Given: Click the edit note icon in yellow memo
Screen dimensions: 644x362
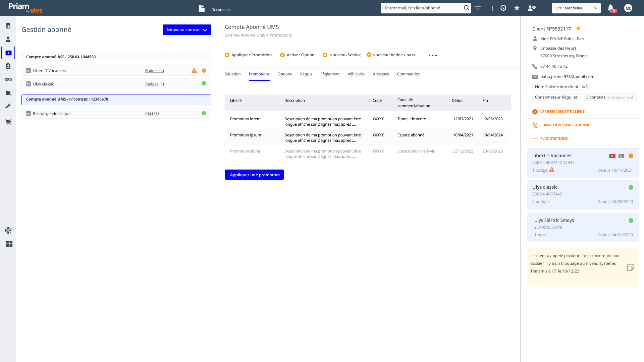Looking at the screenshot, I should click(x=630, y=267).
